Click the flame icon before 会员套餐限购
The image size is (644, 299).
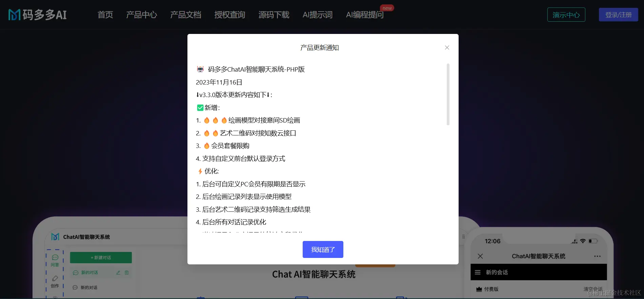pos(207,146)
